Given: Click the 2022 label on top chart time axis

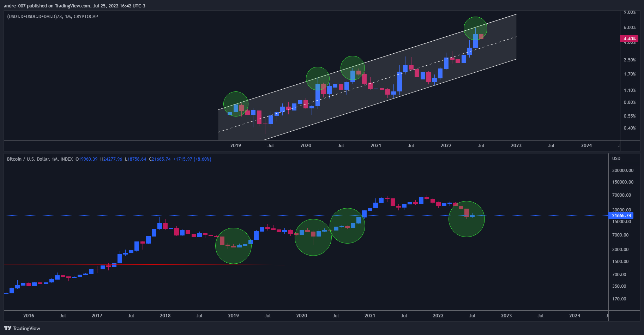Looking at the screenshot, I should click(446, 145).
